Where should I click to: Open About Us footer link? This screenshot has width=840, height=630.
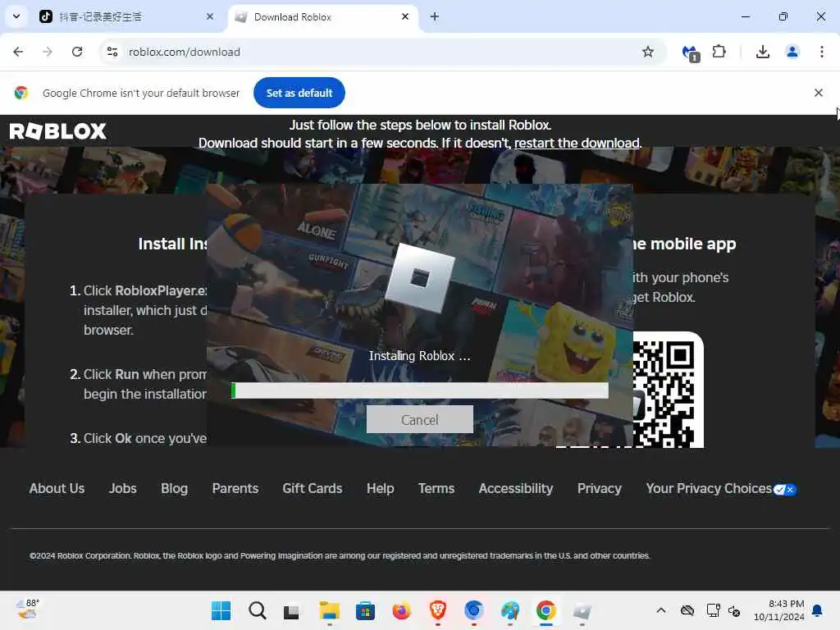(x=57, y=489)
